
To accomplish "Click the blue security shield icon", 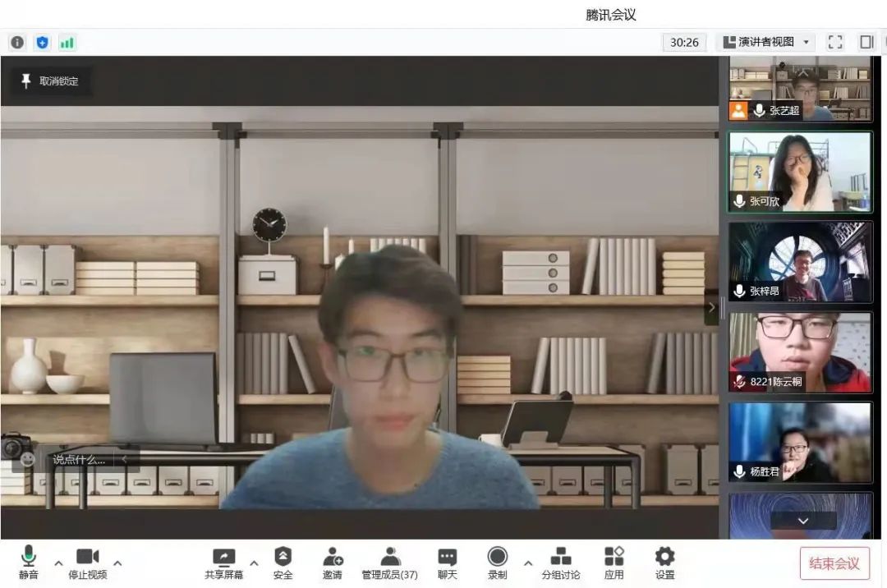I will pos(42,42).
